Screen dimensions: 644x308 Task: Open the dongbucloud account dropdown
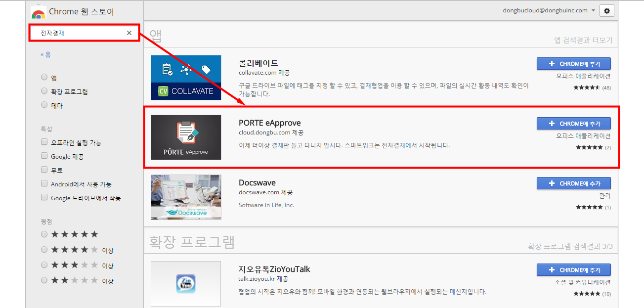(549, 10)
